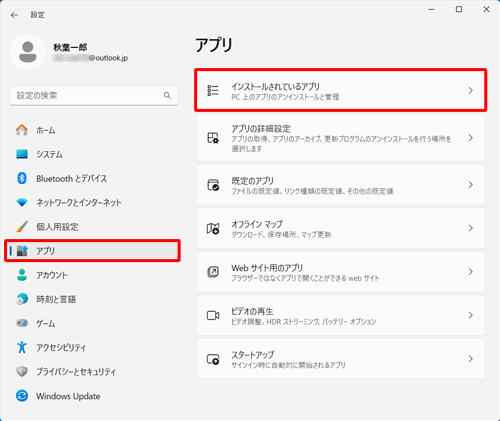Minimize the 設定 window
This screenshot has width=500, height=421.
click(431, 9)
